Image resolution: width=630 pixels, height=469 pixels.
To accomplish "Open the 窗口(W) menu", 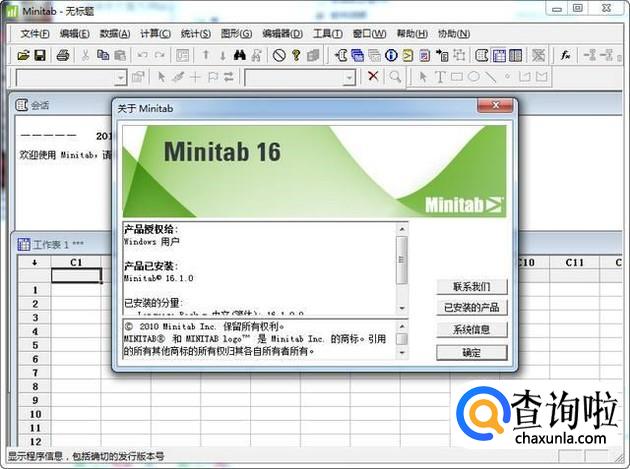I will (x=369, y=34).
